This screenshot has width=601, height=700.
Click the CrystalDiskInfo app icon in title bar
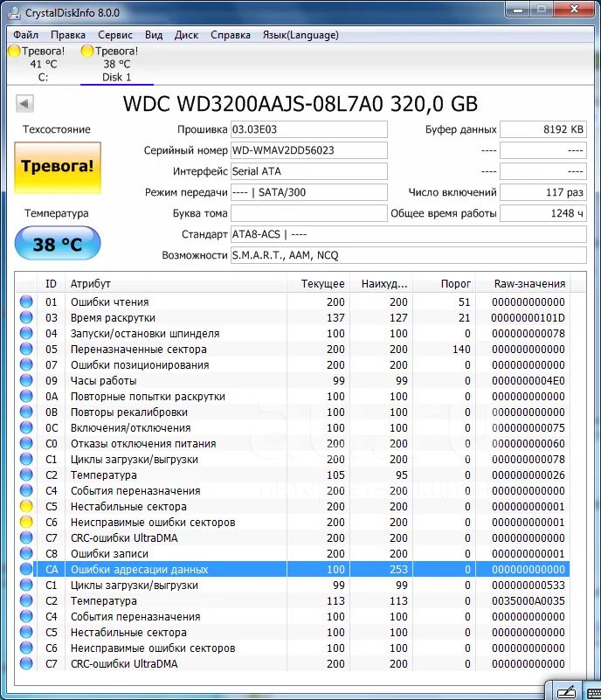pos(11,11)
